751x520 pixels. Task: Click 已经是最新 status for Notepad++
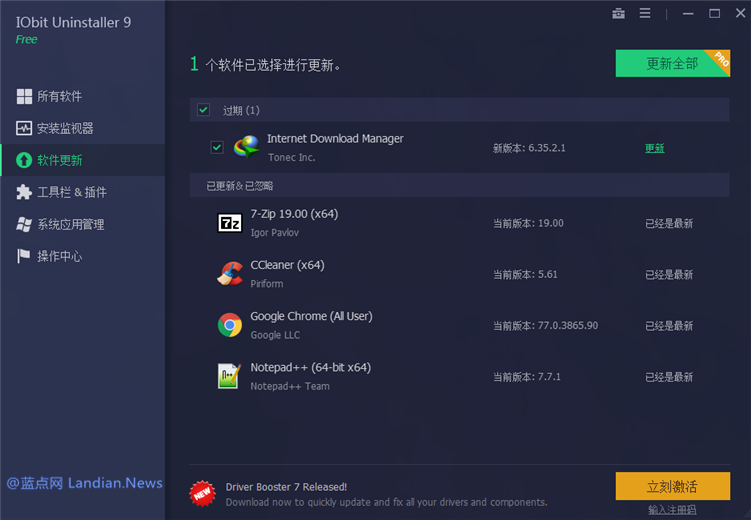tap(669, 377)
